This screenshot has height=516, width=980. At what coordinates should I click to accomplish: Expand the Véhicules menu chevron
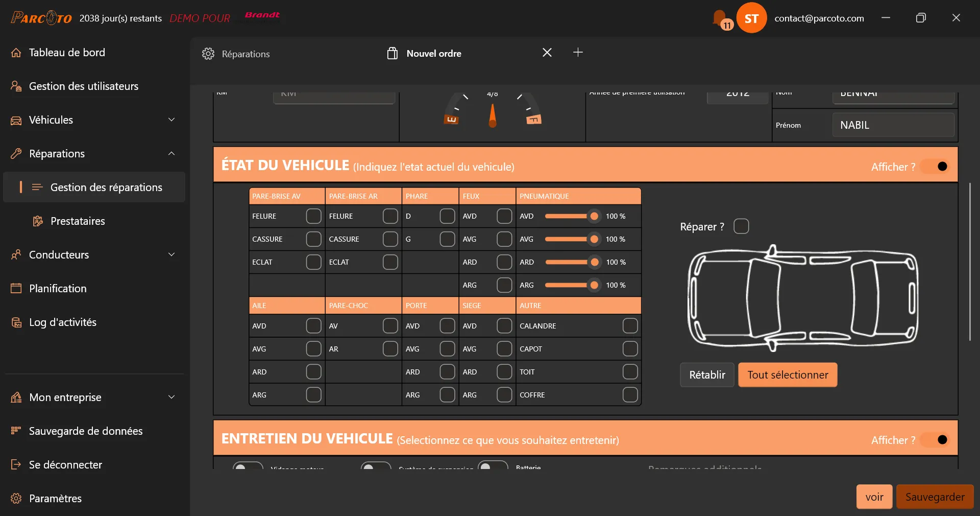coord(171,120)
